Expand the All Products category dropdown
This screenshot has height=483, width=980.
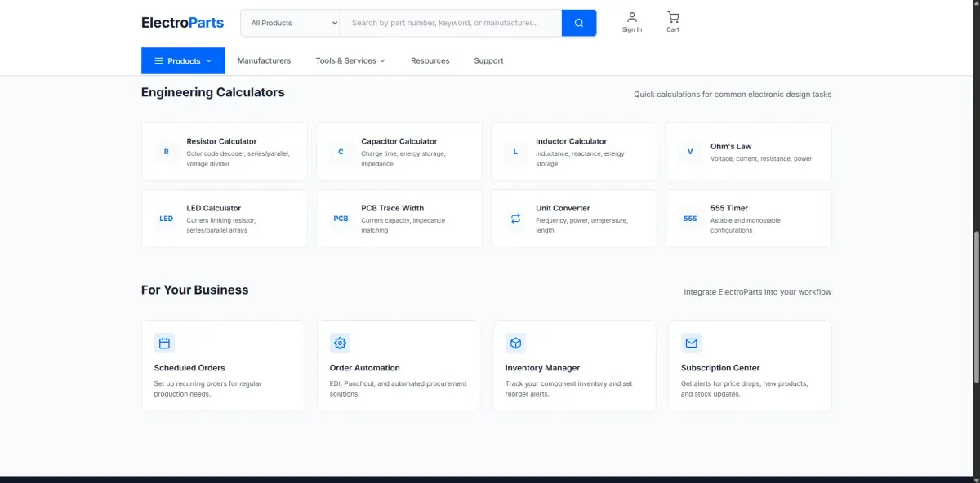tap(290, 23)
